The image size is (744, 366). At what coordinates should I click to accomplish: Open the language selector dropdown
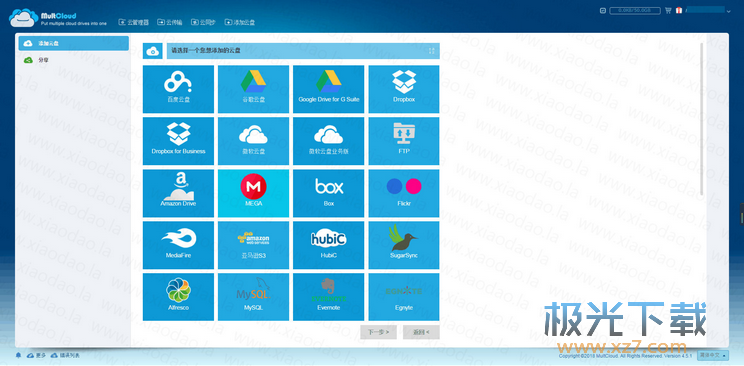[x=713, y=355]
